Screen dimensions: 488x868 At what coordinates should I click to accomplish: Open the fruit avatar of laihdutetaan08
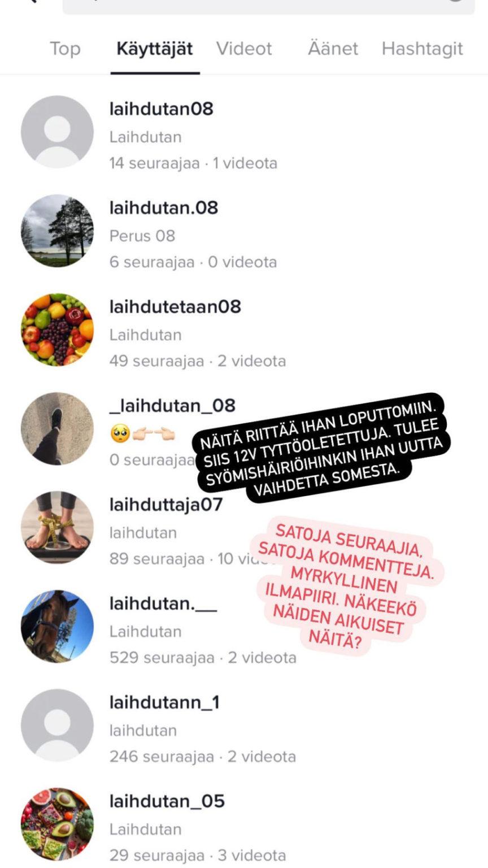(x=57, y=329)
